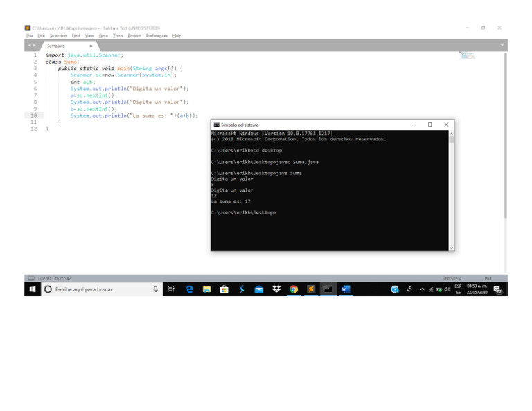Launch Google Chrome from the taskbar
The height and width of the screenshot is (411, 532).
point(294,289)
